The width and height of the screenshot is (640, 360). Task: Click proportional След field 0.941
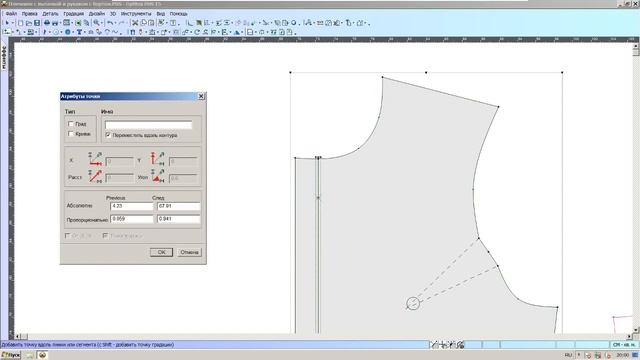point(179,219)
